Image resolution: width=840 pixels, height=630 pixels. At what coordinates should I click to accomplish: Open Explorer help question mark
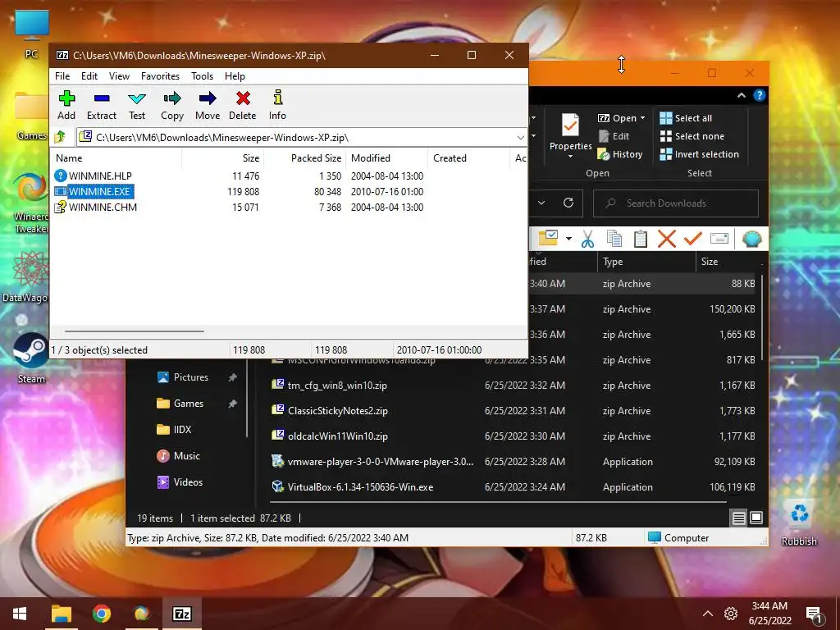[x=759, y=95]
